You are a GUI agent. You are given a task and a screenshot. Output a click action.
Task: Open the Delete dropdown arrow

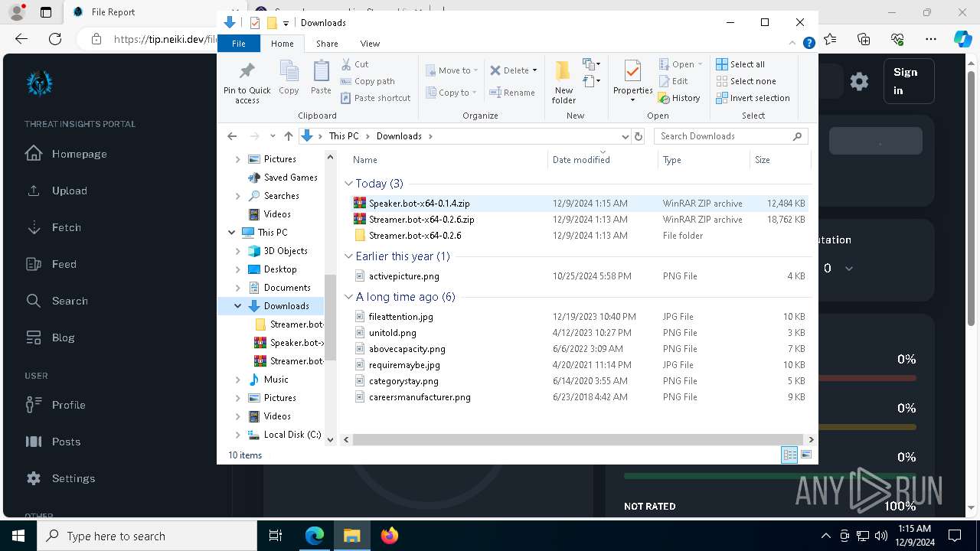(534, 70)
